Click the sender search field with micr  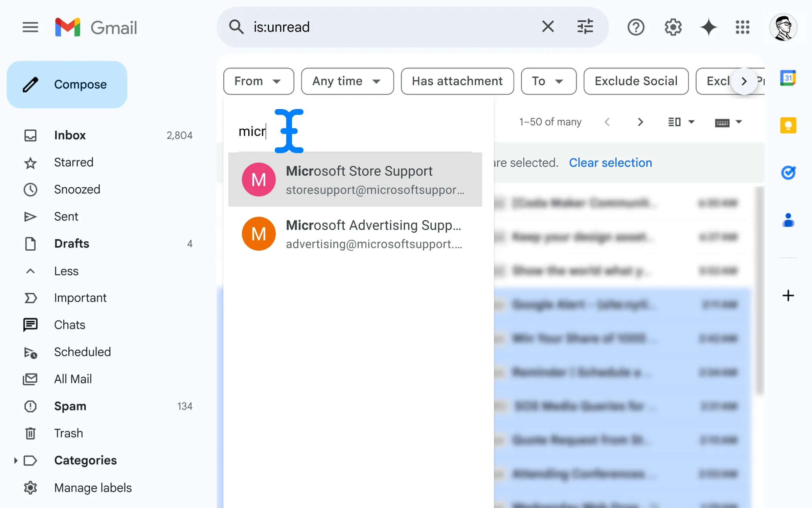click(355, 131)
